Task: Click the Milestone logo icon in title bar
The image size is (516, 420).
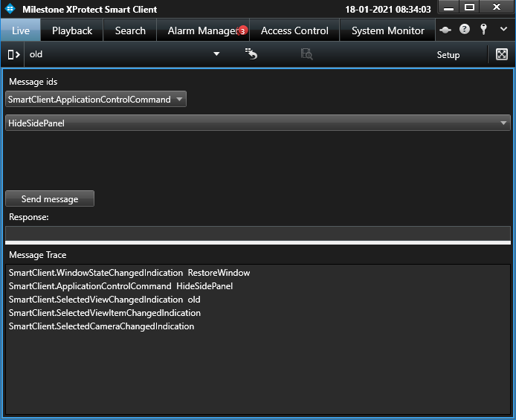Action: point(10,9)
